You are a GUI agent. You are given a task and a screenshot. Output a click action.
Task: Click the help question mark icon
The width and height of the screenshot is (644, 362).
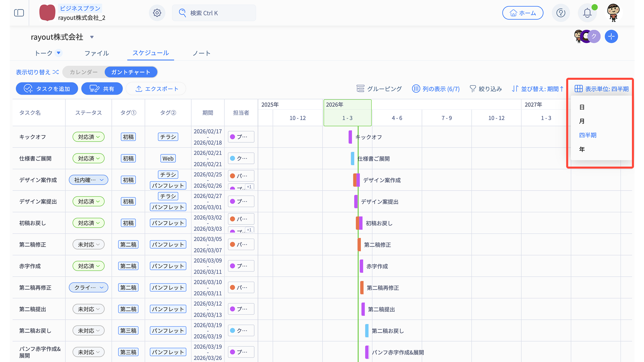(560, 13)
